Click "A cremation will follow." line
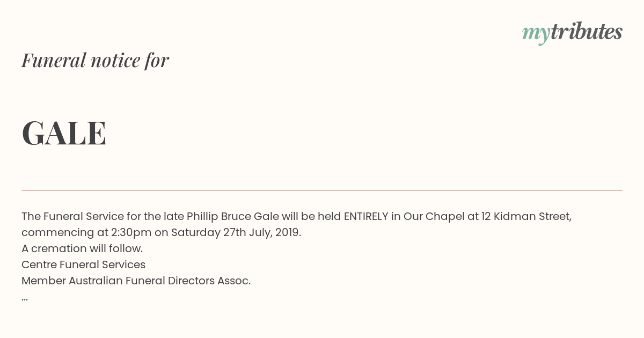 click(x=82, y=248)
